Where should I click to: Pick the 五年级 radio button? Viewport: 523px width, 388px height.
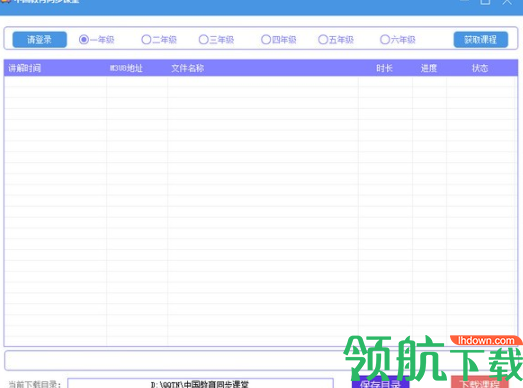click(336, 40)
